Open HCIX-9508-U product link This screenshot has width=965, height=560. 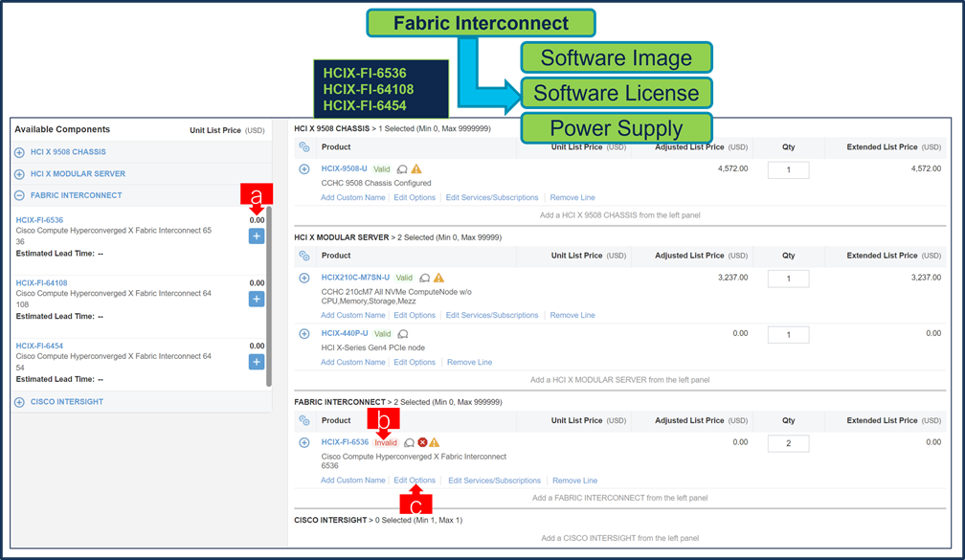344,168
